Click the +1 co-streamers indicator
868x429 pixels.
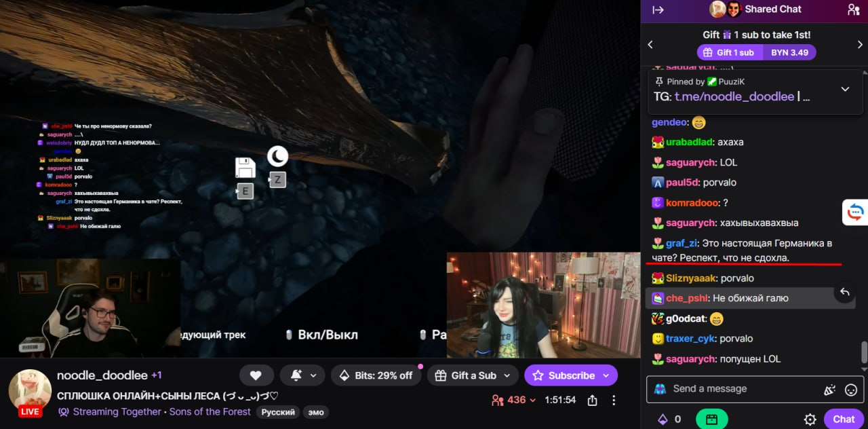click(x=156, y=375)
